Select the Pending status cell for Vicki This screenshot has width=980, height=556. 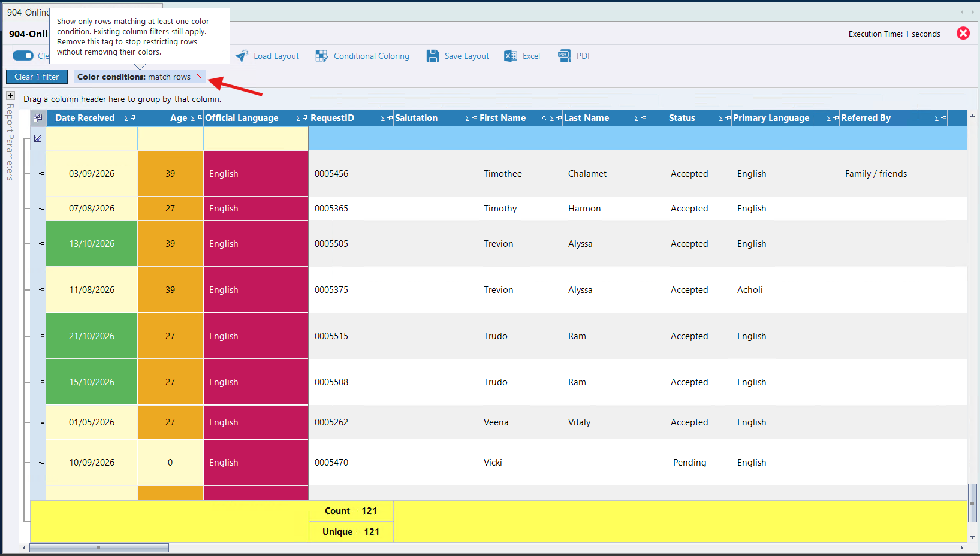(x=689, y=463)
